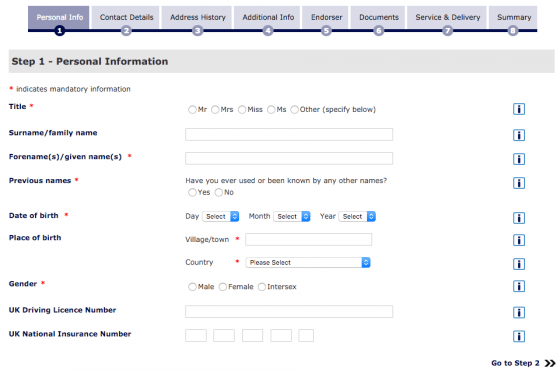This screenshot has height=372, width=560.
Task: Open the Service & Delivery tab
Action: coord(448,17)
